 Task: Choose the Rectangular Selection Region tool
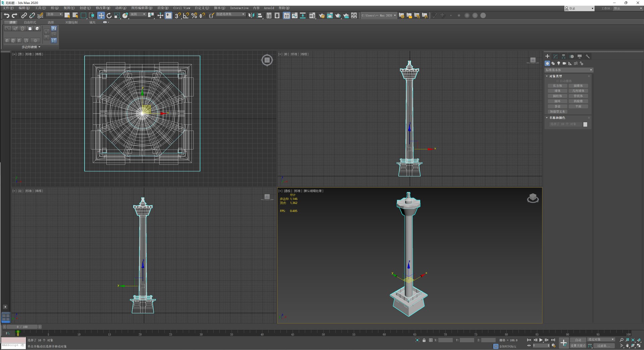coord(84,15)
